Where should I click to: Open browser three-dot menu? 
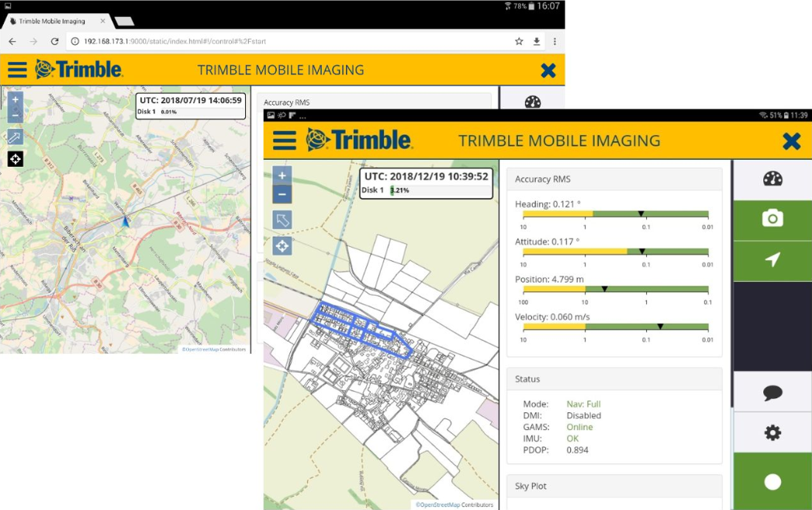(x=555, y=41)
